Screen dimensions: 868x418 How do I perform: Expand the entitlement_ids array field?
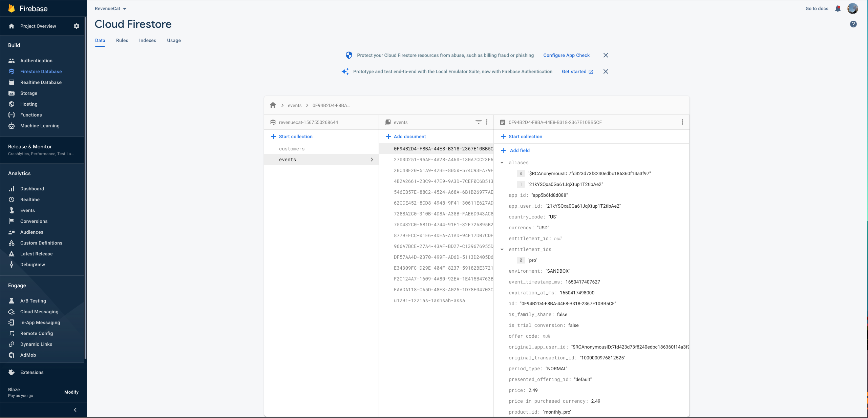pyautogui.click(x=503, y=249)
